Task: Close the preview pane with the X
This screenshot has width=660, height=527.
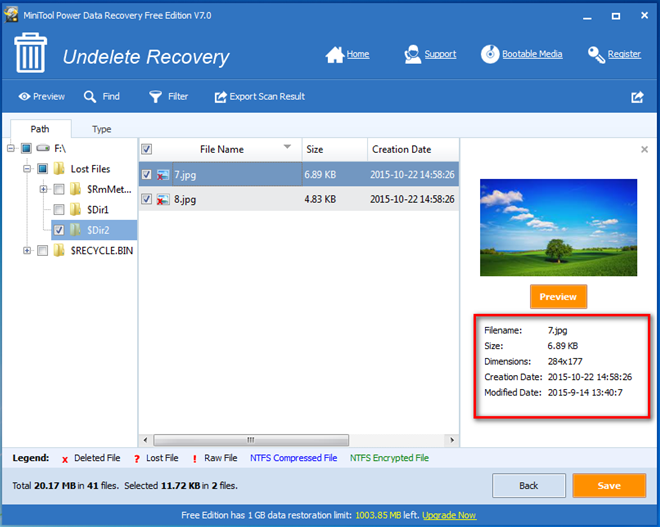Action: point(644,149)
